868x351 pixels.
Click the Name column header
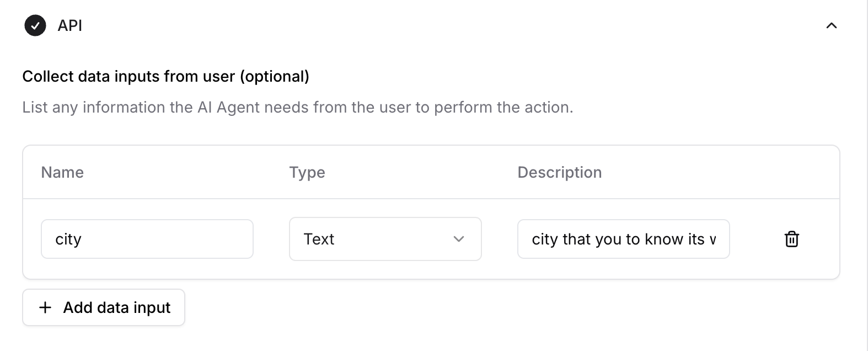(x=62, y=172)
